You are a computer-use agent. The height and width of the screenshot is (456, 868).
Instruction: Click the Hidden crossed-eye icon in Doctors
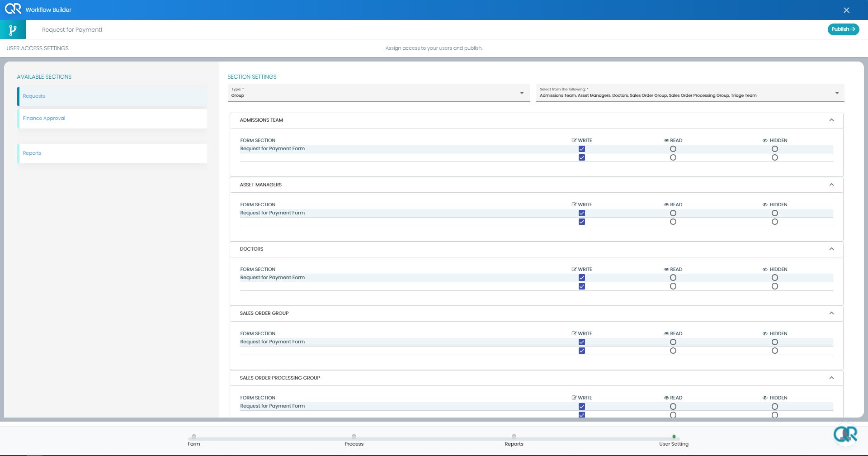pyautogui.click(x=765, y=270)
